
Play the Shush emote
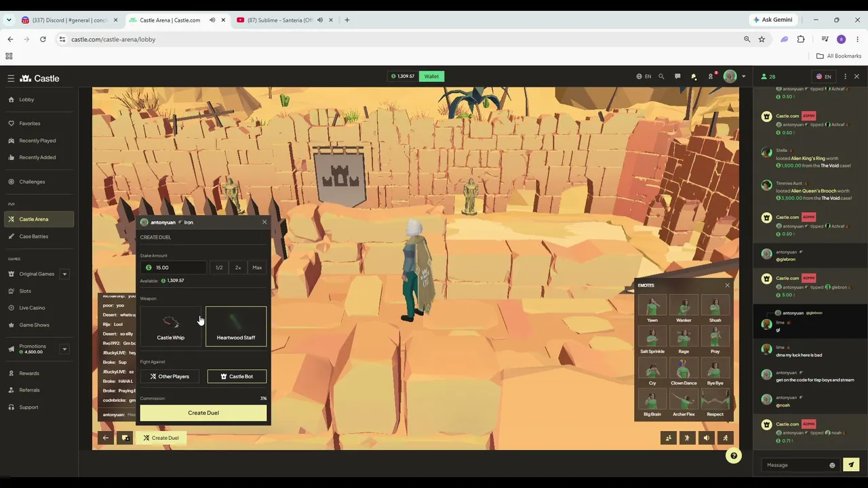coord(715,309)
